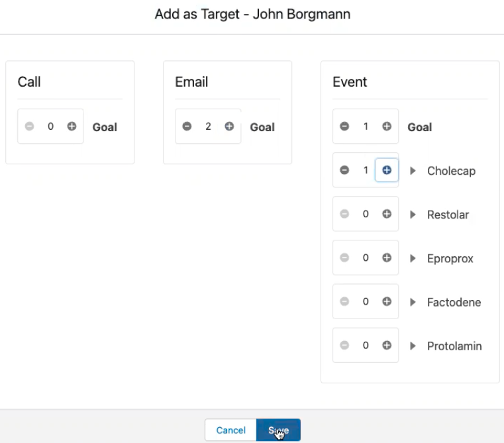504x443 pixels.
Task: Cancel adding the target
Action: pyautogui.click(x=230, y=430)
